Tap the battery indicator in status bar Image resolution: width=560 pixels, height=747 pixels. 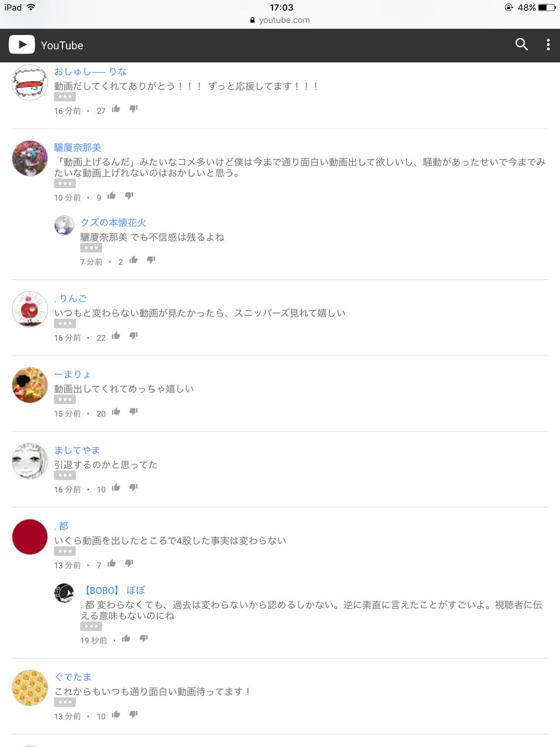547,8
